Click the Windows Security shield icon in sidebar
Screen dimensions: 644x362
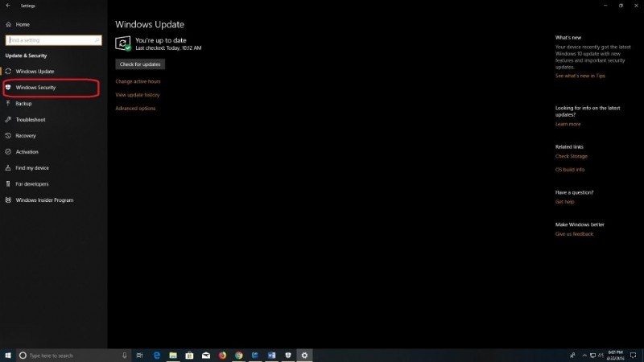pos(8,88)
